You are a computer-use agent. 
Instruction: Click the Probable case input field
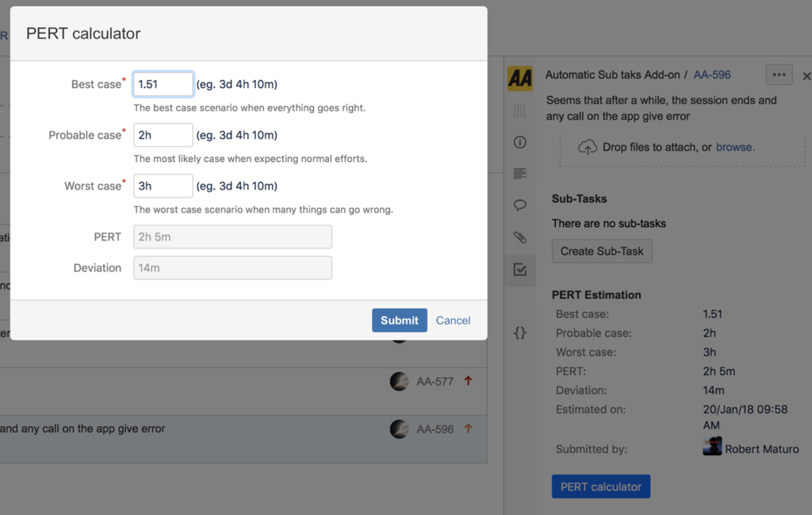(x=163, y=135)
